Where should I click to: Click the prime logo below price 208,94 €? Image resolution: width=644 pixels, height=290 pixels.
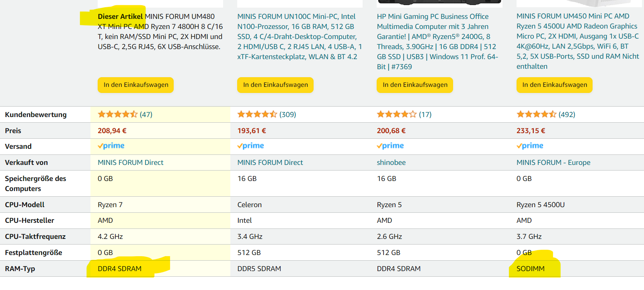(111, 146)
